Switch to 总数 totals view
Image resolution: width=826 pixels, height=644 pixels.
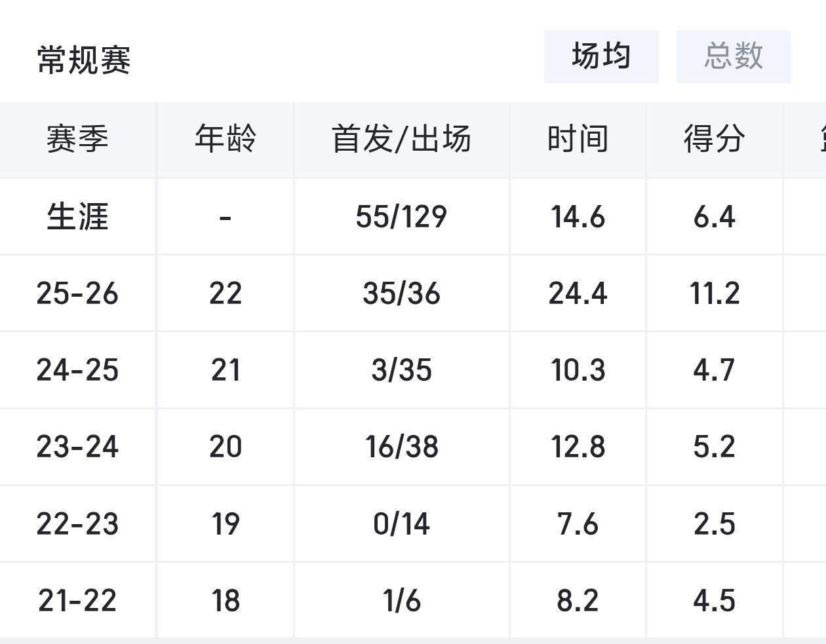734,56
